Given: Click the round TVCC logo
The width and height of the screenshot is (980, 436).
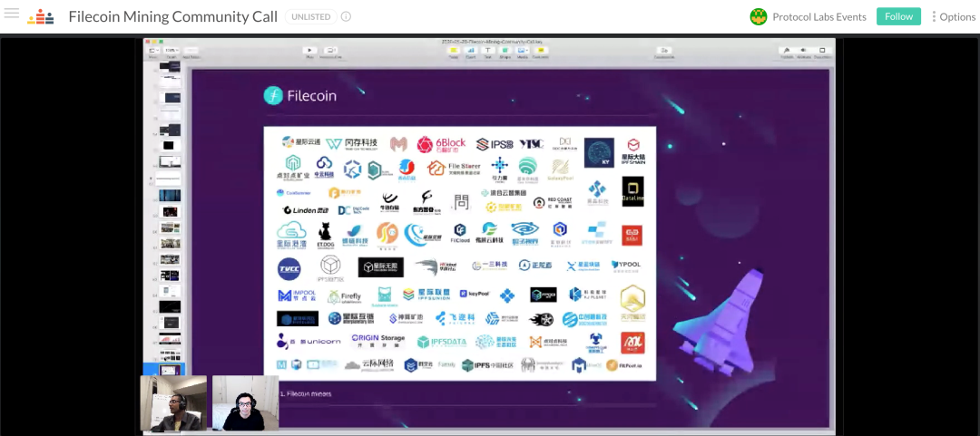Looking at the screenshot, I should [x=289, y=269].
